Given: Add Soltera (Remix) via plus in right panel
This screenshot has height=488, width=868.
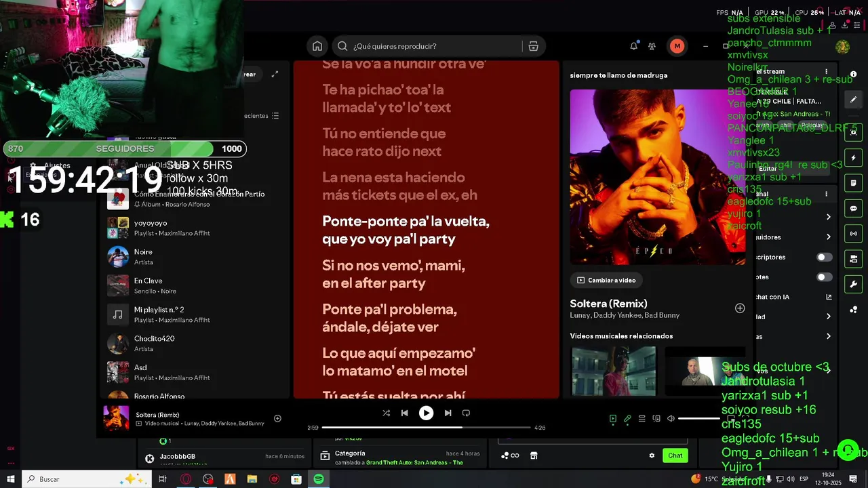Looking at the screenshot, I should click(740, 308).
